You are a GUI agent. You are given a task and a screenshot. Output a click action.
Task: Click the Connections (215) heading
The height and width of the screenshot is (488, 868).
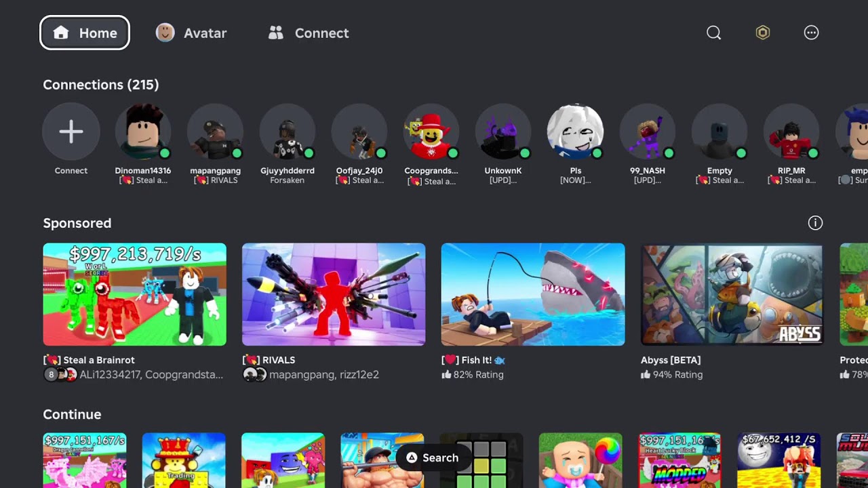pyautogui.click(x=101, y=85)
